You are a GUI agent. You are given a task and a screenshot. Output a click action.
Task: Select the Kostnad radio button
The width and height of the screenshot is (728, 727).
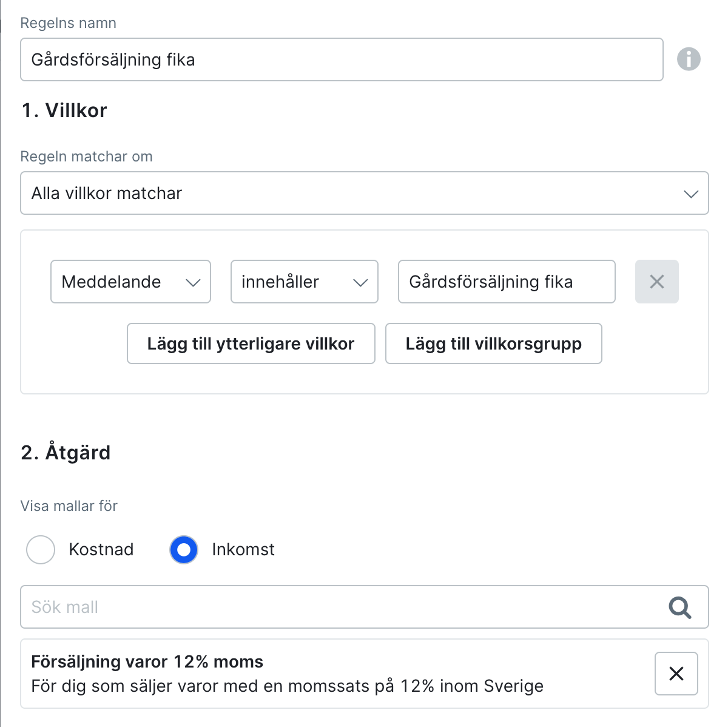[41, 550]
